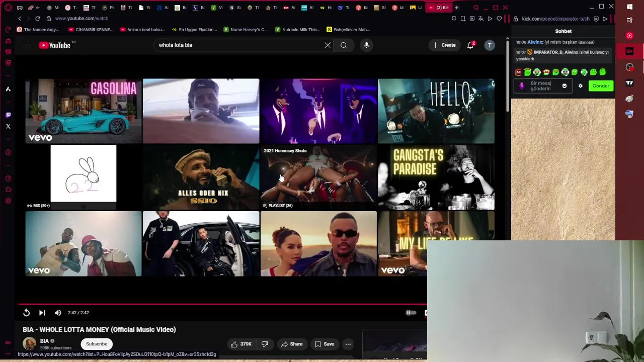Click the heart bookmark icon in address bar

point(499,19)
